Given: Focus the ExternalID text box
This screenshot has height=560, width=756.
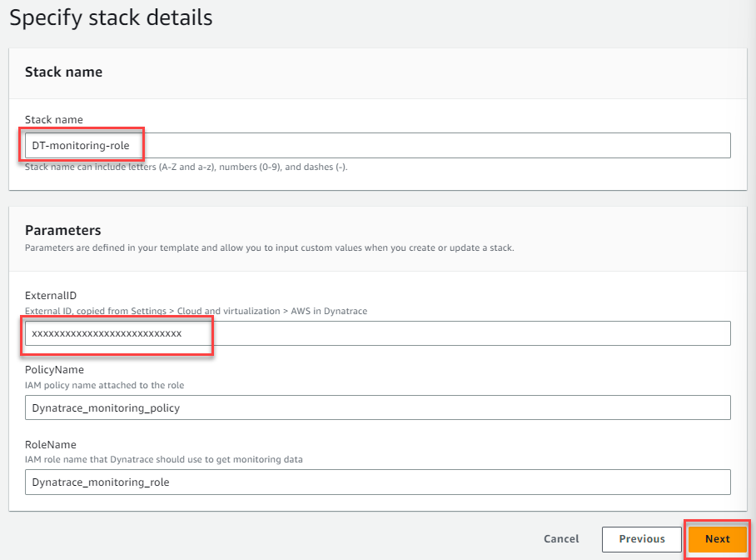Looking at the screenshot, I should point(376,333).
